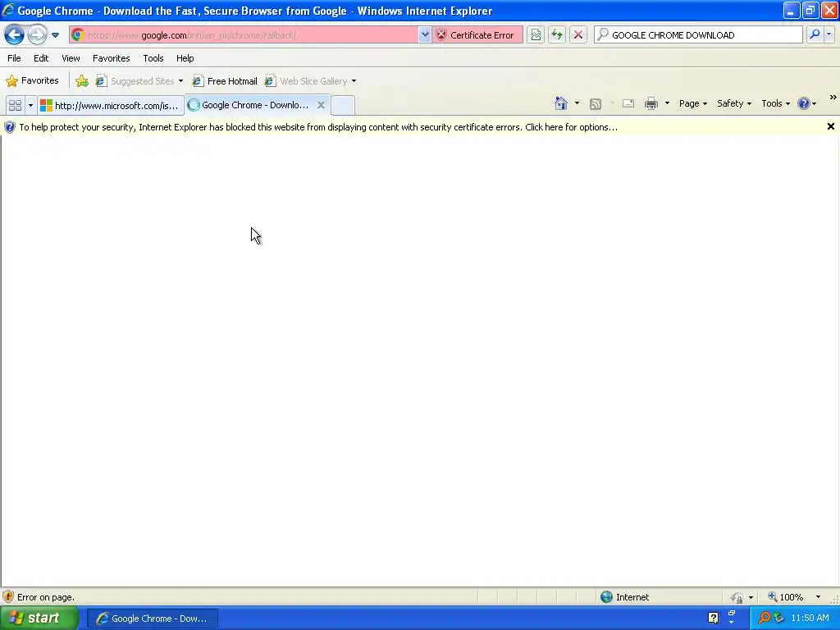
Task: Click the 100% zoom level button
Action: point(786,597)
